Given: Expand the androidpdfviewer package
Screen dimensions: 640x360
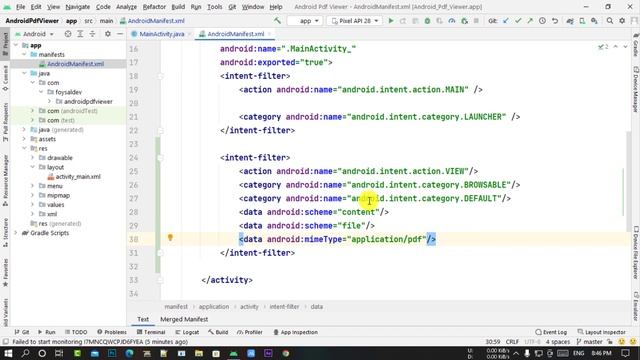Looking at the screenshot, I should coord(49,101).
